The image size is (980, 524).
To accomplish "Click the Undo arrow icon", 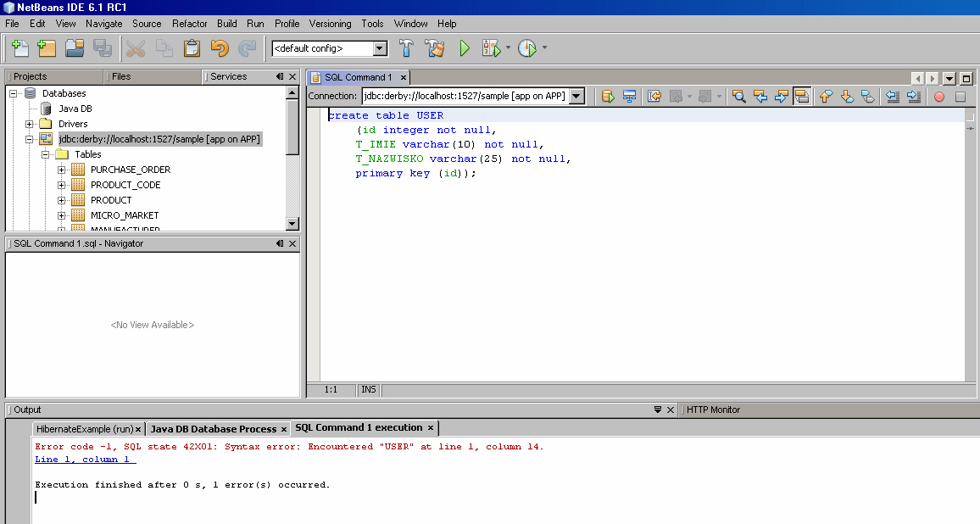I will click(220, 48).
